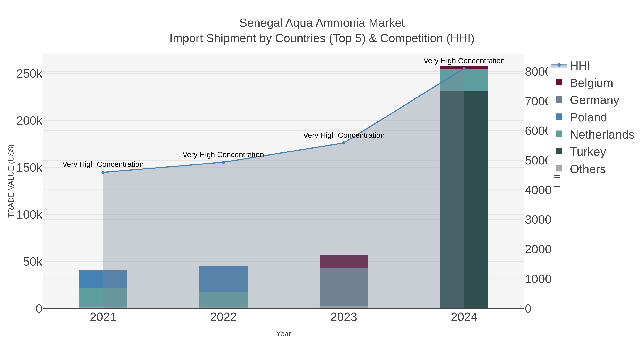
Task: Click the 50k left axis tick label
Action: (x=33, y=262)
